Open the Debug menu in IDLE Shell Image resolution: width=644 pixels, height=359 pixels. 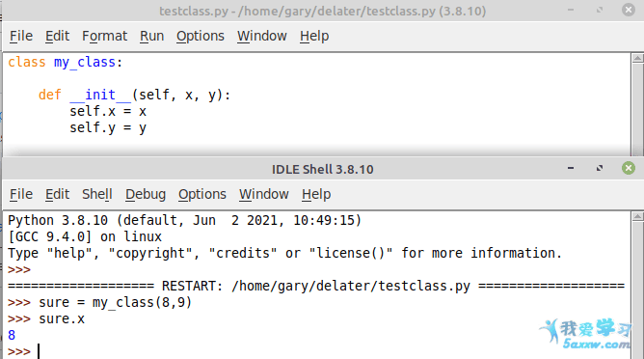pos(146,194)
